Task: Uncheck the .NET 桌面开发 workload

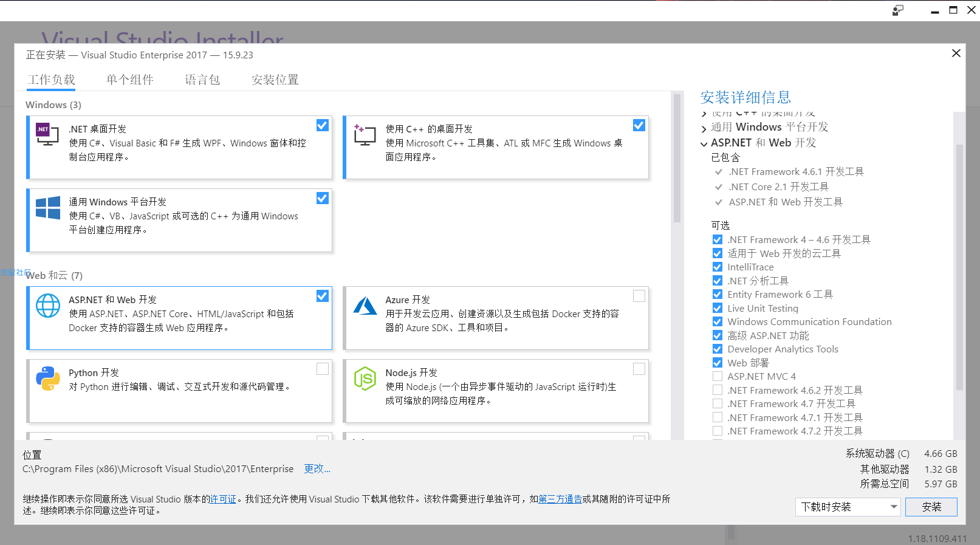Action: (323, 125)
